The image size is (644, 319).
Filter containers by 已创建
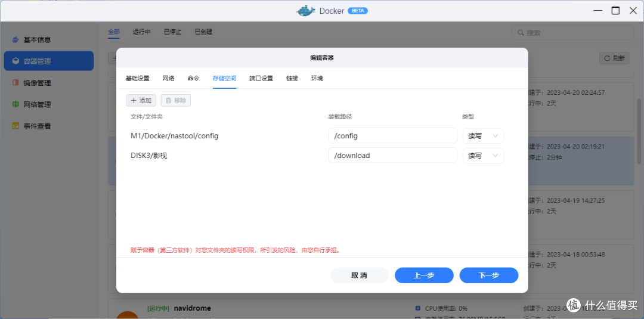203,32
